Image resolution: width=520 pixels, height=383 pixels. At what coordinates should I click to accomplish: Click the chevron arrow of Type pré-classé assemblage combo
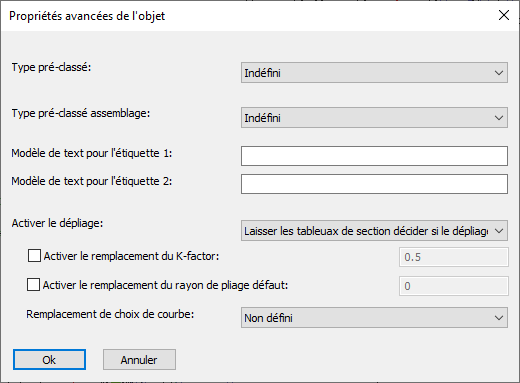point(499,118)
